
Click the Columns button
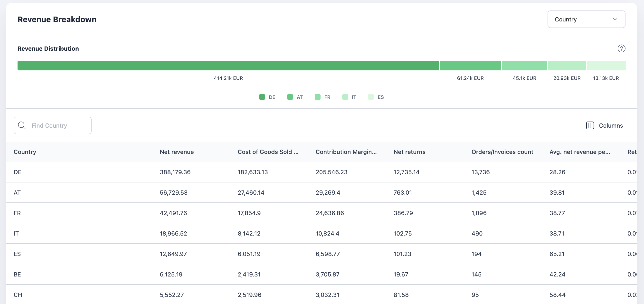coord(605,125)
